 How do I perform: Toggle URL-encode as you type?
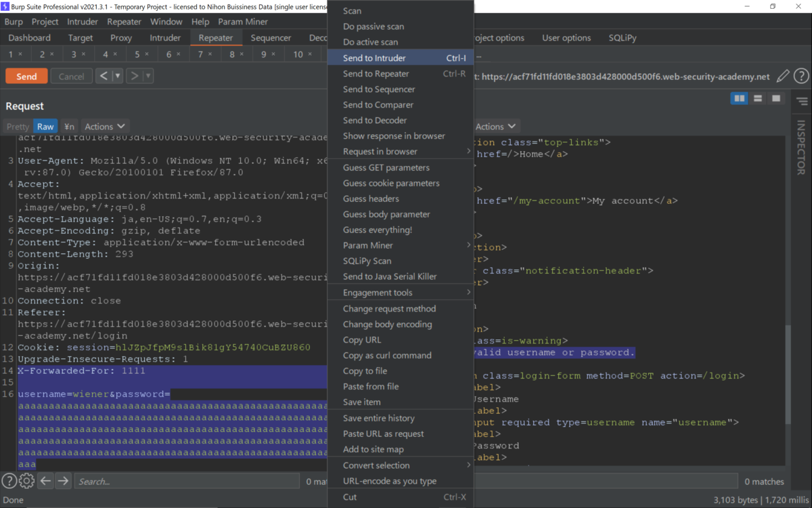(x=400, y=481)
